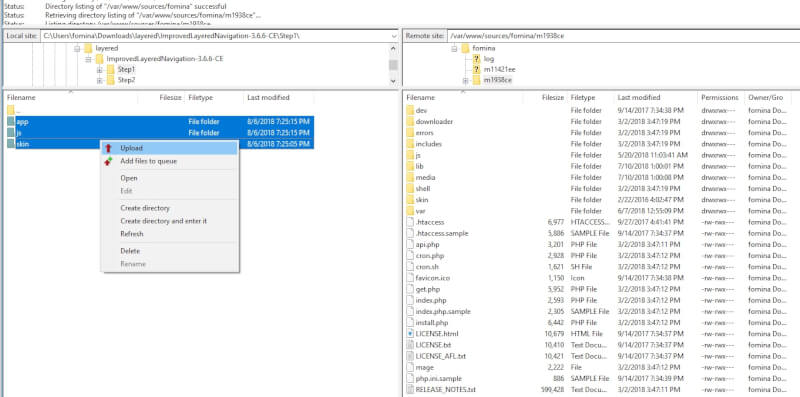Select the remote install.php file
The height and width of the screenshot is (397, 800).
click(x=432, y=322)
